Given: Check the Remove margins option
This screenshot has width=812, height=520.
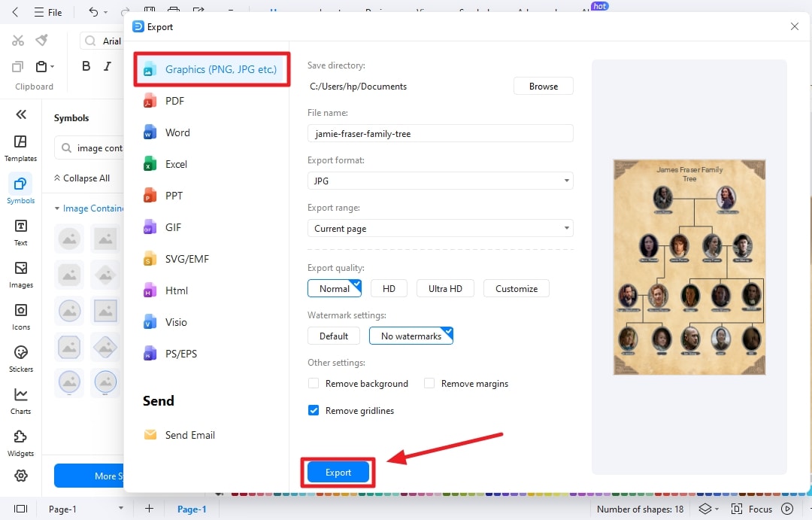Looking at the screenshot, I should point(429,383).
